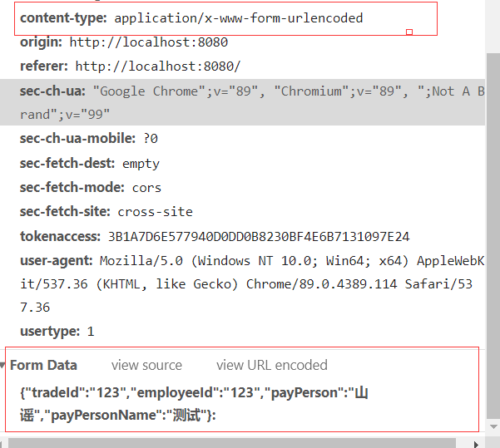
Task: Select the sec-ch-ua-mobile header row
Action: pyautogui.click(x=89, y=139)
